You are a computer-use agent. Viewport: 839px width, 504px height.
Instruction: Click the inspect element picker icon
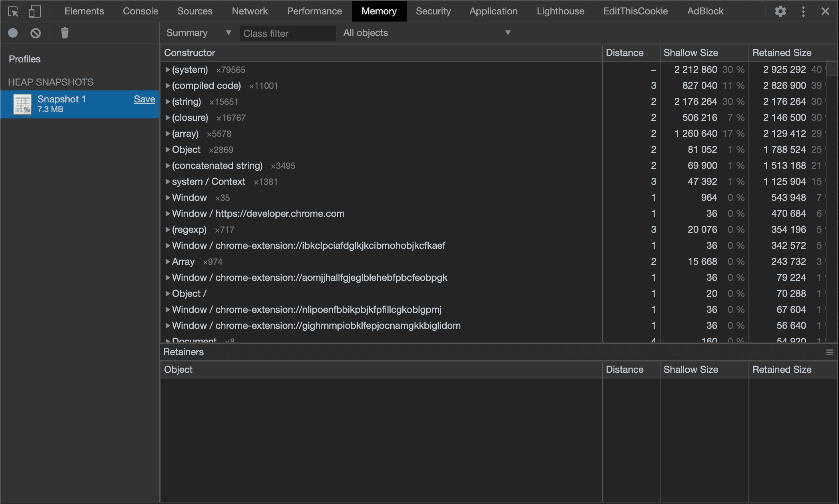click(13, 11)
